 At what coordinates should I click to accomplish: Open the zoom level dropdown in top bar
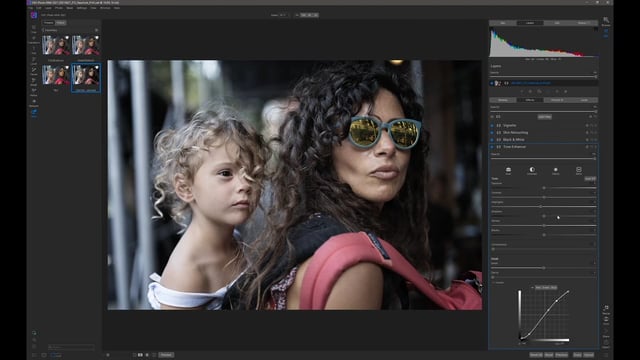pos(283,15)
